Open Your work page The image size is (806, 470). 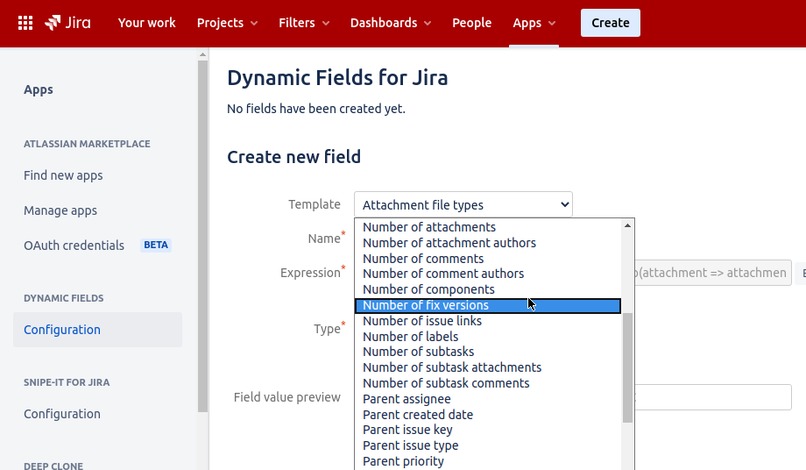coord(146,23)
